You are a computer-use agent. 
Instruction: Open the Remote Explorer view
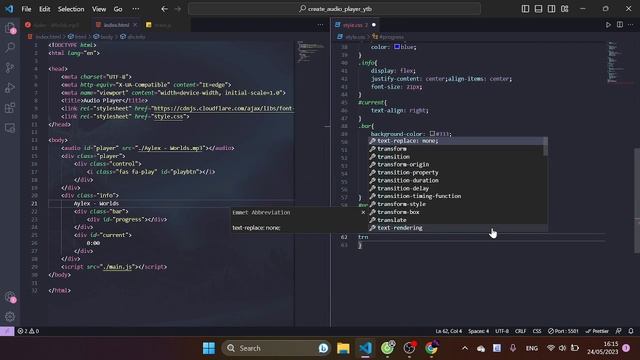tap(10, 128)
